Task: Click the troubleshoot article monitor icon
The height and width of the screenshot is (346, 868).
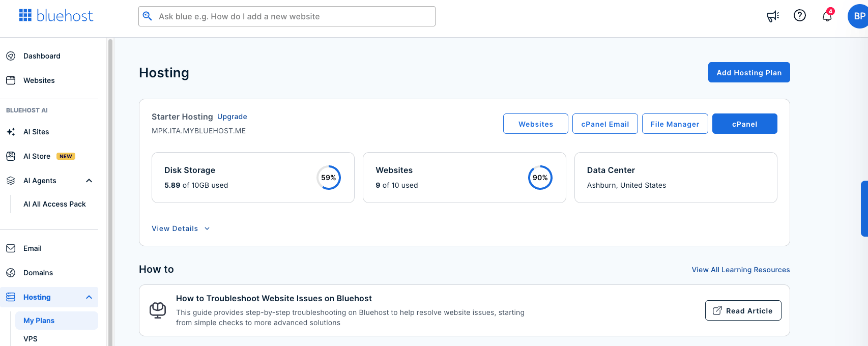Action: point(158,310)
